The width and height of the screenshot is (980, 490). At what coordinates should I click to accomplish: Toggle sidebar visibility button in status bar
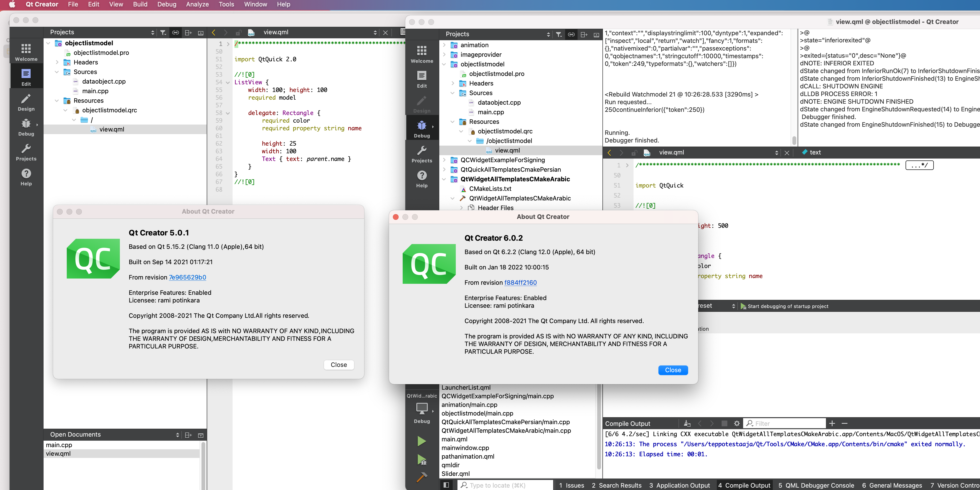pos(446,485)
